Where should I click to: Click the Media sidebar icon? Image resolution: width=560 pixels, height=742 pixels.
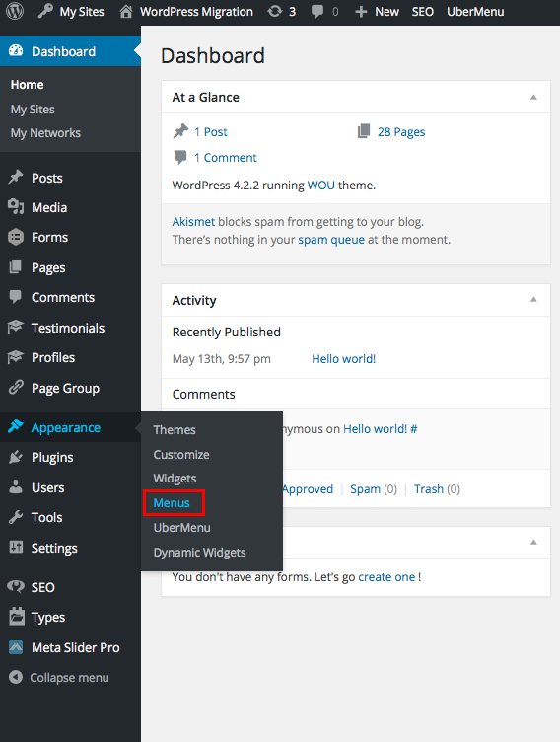point(16,207)
